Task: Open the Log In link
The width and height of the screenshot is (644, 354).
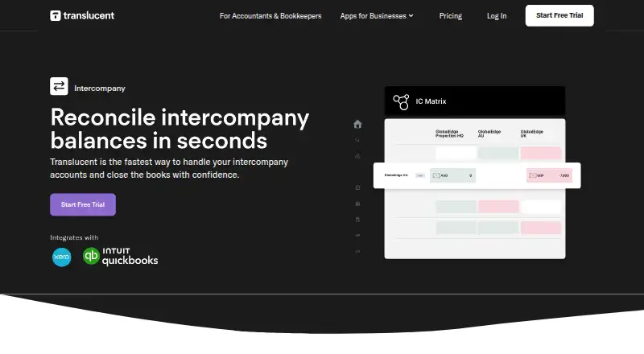Action: click(497, 16)
